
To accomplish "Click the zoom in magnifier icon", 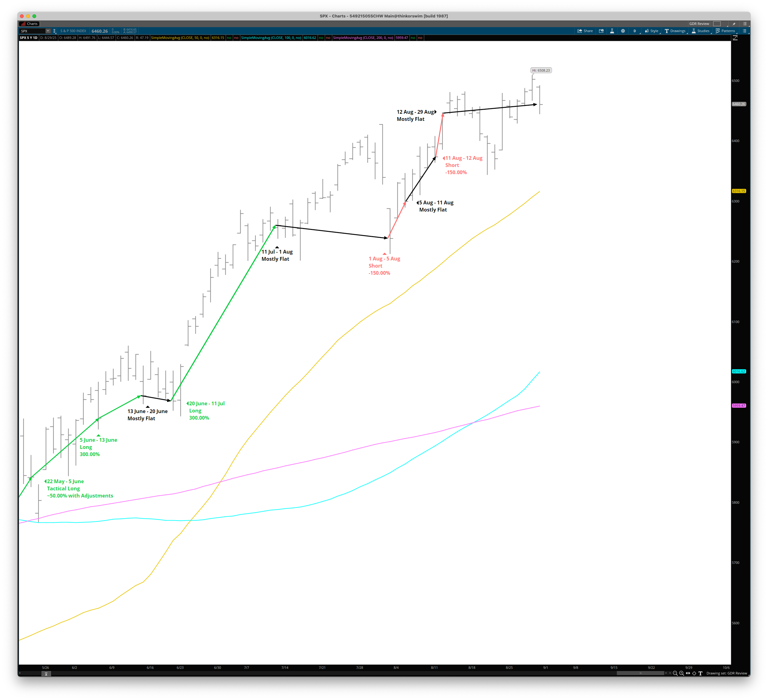I will 682,673.
